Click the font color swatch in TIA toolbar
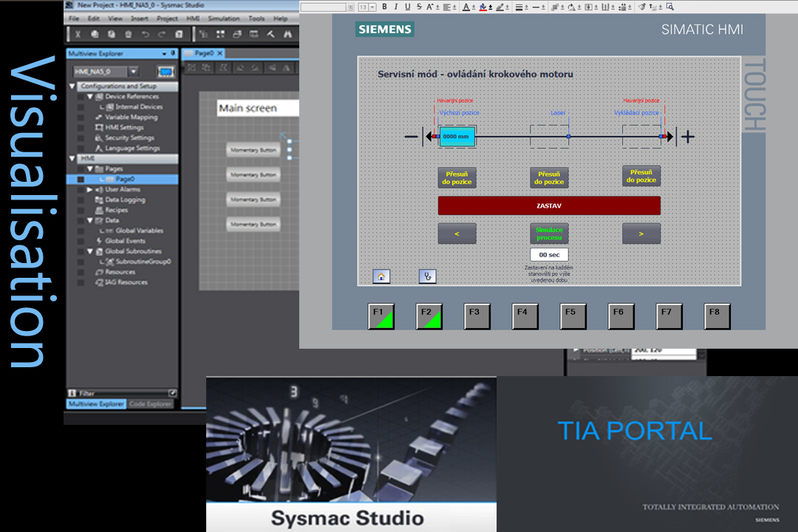Image resolution: width=798 pixels, height=532 pixels. [468, 7]
